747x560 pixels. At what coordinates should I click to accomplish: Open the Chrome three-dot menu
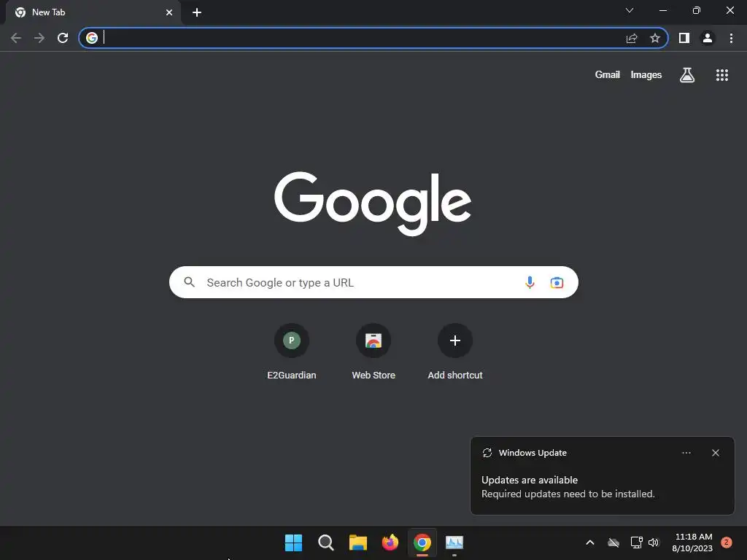(x=731, y=38)
